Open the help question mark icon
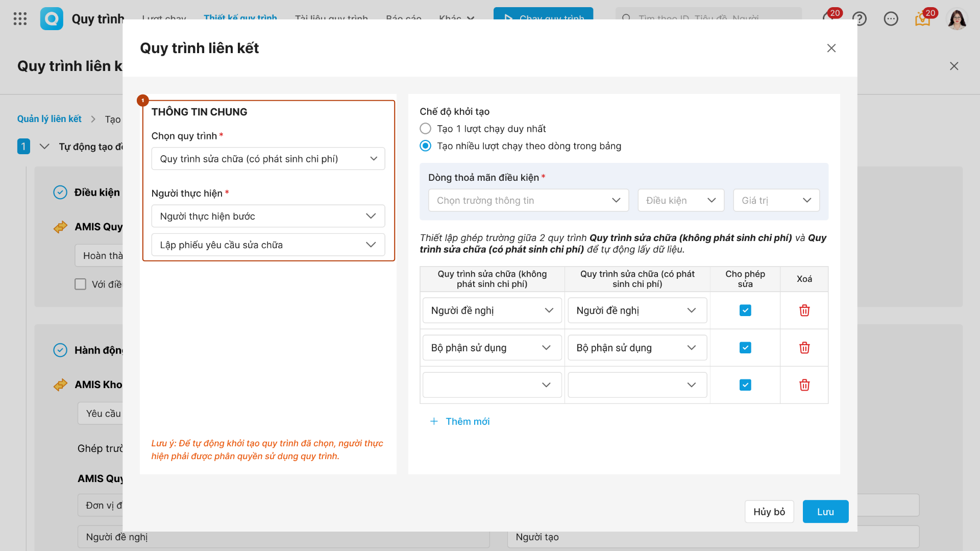 click(860, 19)
